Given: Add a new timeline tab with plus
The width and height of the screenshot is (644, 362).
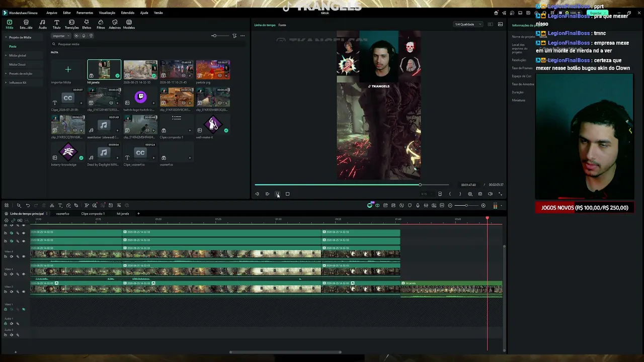Looking at the screenshot, I should 138,214.
